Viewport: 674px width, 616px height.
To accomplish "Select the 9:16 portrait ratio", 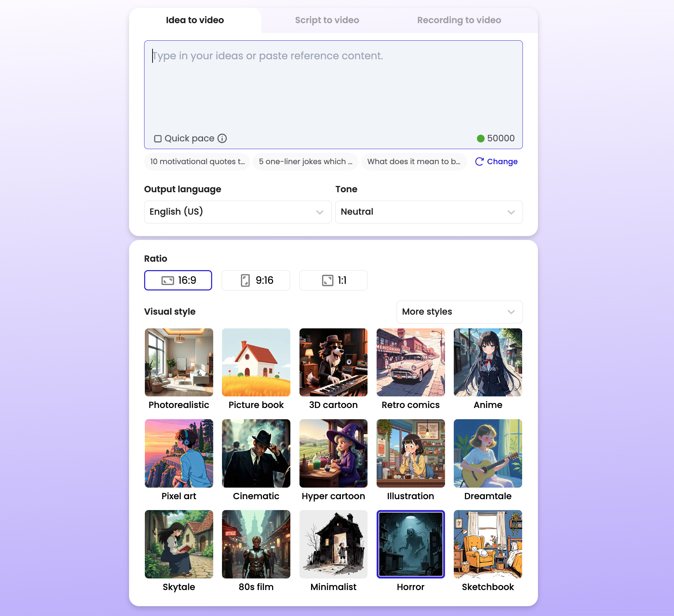I will [x=256, y=280].
